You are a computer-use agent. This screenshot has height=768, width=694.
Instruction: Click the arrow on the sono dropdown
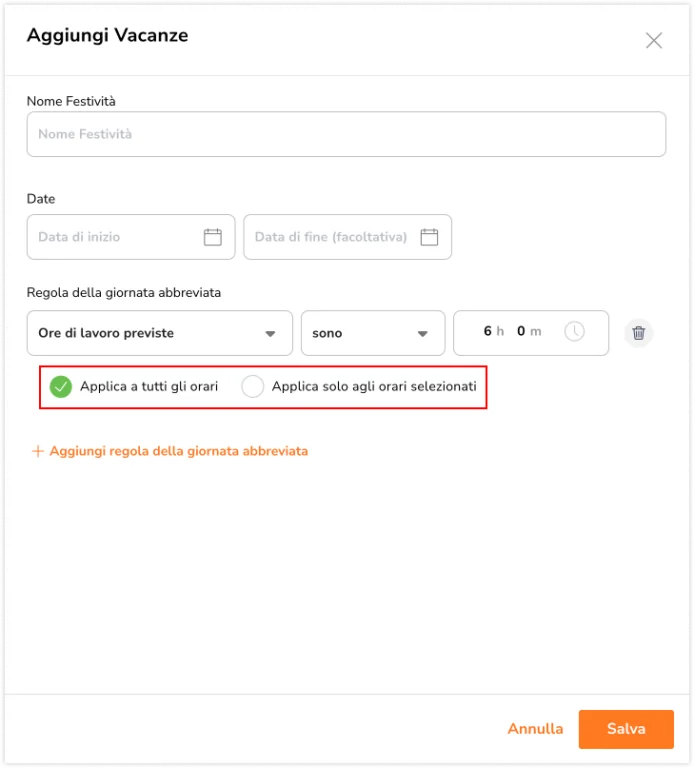pos(422,334)
